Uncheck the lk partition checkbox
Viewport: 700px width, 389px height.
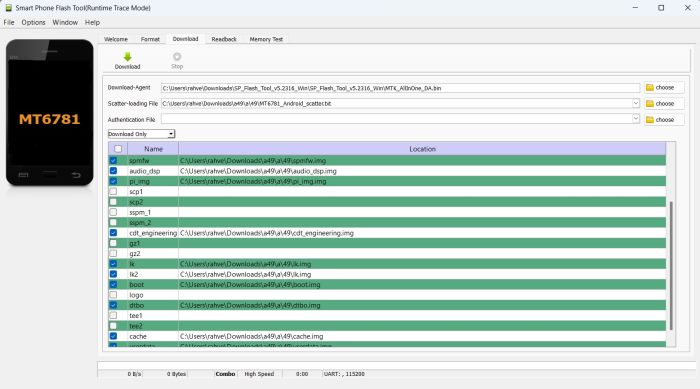pos(113,264)
